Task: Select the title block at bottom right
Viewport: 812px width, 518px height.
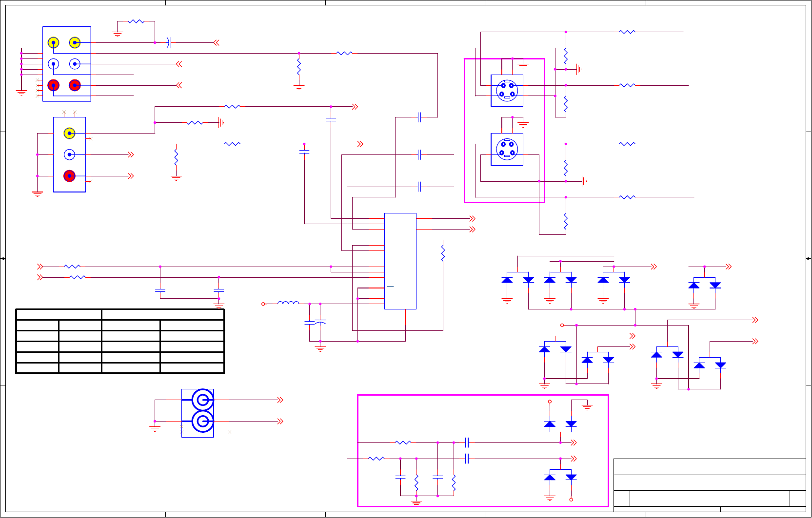Action: 710,485
